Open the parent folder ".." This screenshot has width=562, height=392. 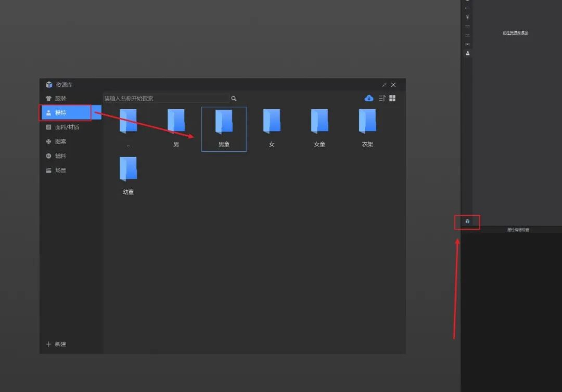pyautogui.click(x=129, y=128)
